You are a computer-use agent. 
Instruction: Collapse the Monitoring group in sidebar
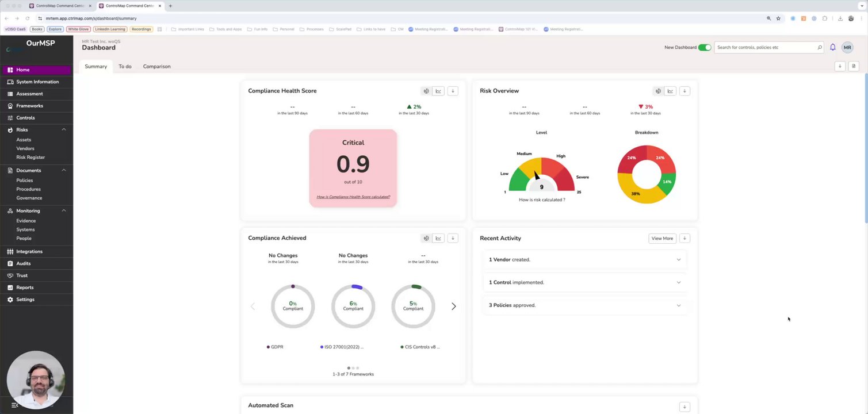(x=64, y=211)
